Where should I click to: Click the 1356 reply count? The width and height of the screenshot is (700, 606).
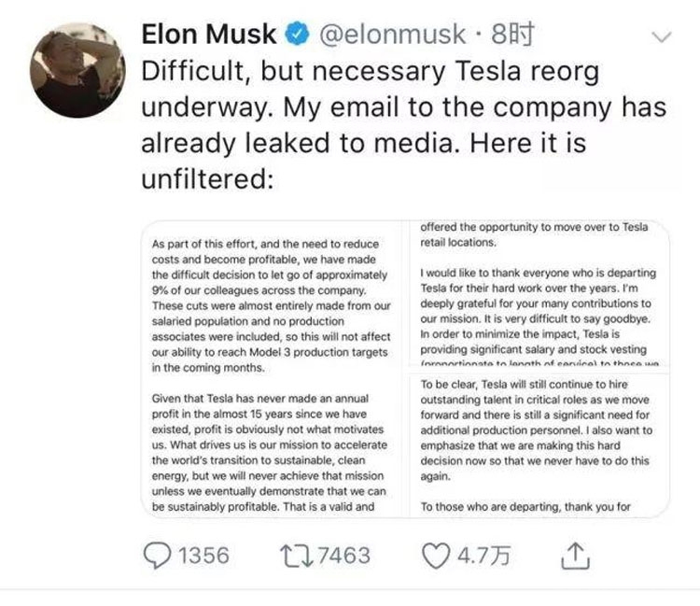[x=203, y=556]
